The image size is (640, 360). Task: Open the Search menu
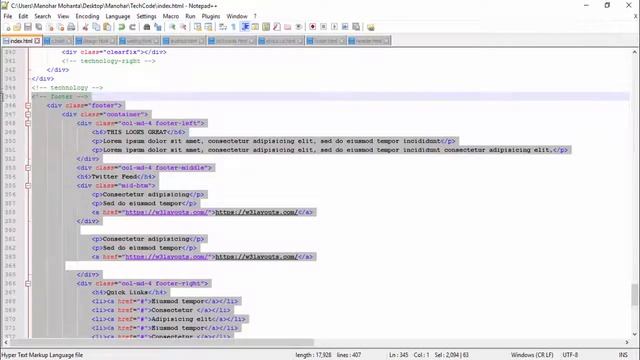[42, 16]
